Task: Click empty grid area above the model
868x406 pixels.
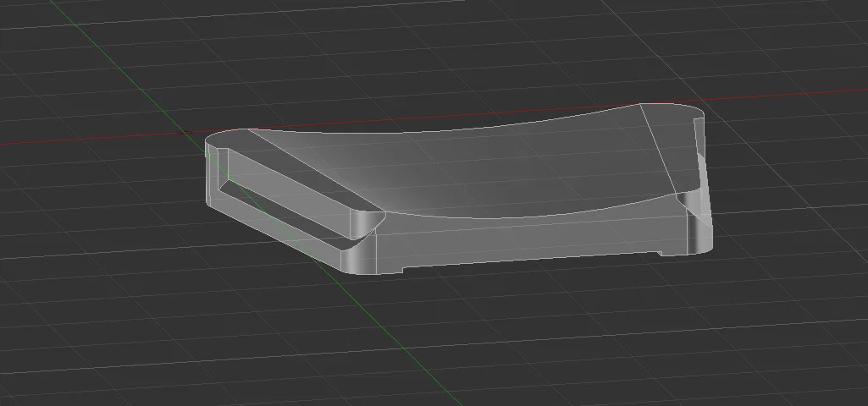Action: point(443,50)
